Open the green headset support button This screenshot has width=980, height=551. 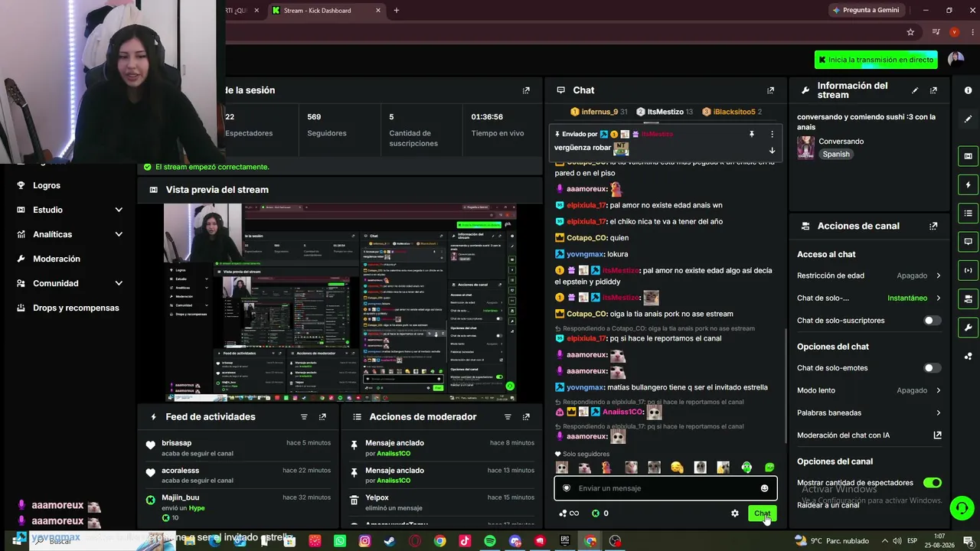[x=961, y=507]
